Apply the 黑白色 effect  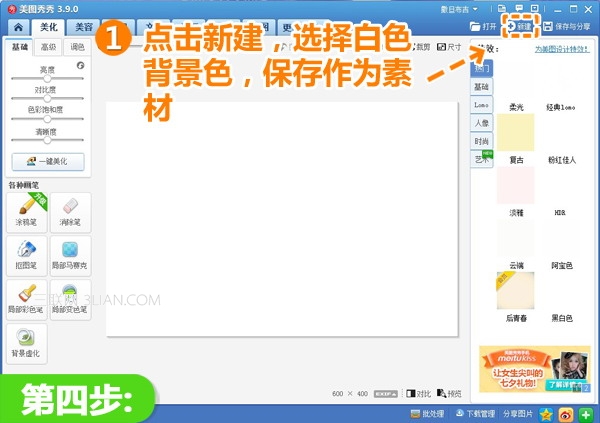(x=561, y=297)
